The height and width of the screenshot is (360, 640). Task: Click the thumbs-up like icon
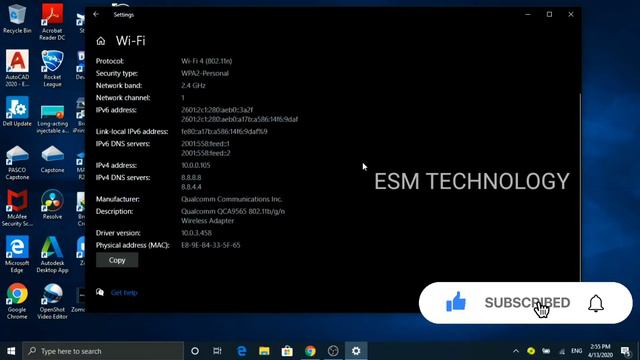pyautogui.click(x=456, y=302)
